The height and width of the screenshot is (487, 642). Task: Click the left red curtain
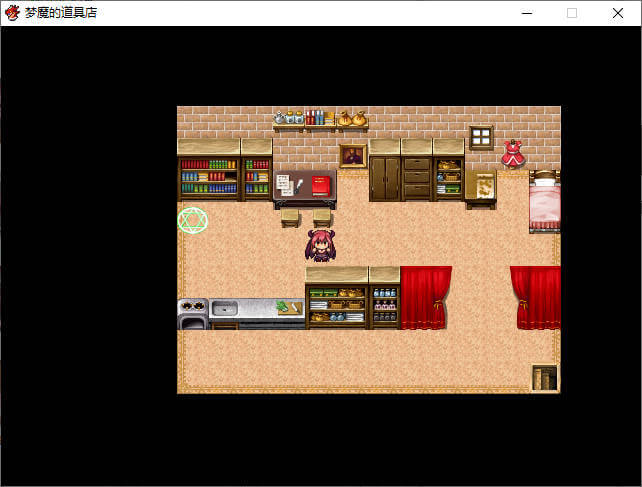tap(425, 296)
